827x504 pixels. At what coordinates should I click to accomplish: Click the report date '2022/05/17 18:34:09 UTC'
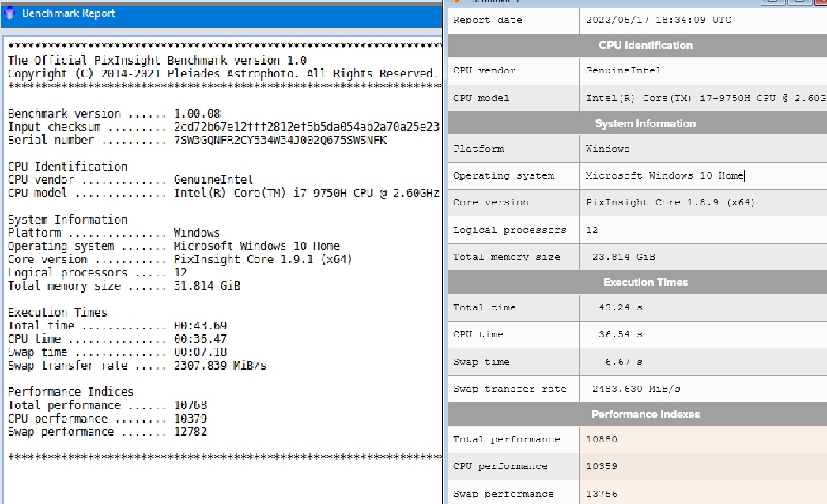(x=659, y=20)
